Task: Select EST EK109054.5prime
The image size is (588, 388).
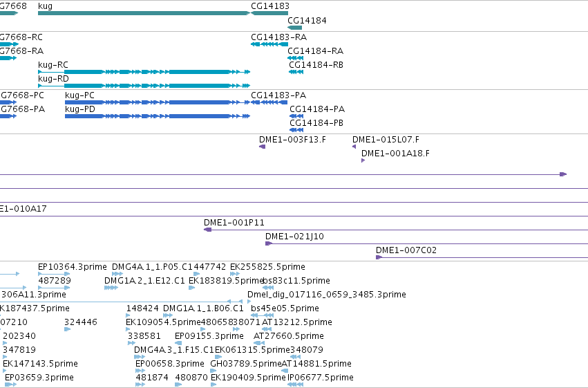Action: (128, 329)
